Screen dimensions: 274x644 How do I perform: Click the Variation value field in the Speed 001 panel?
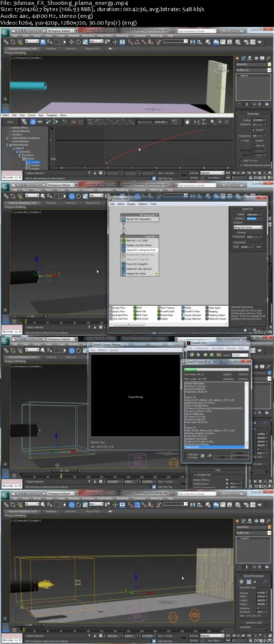tap(254, 218)
